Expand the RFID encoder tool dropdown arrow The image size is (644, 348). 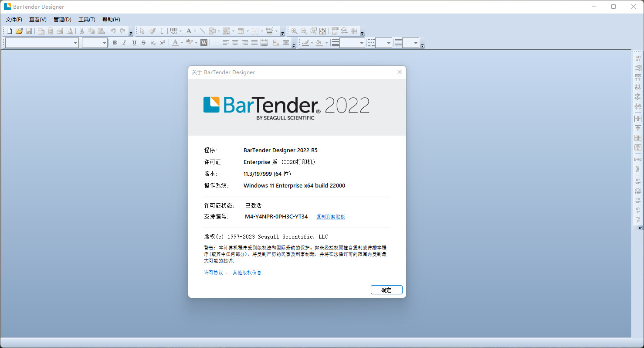click(276, 31)
